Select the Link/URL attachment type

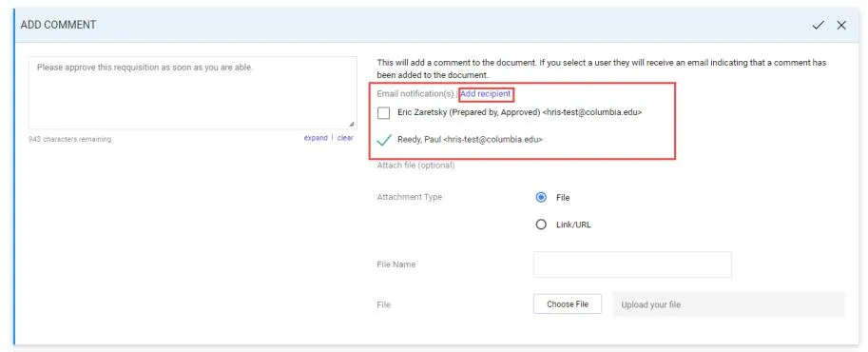(x=541, y=225)
